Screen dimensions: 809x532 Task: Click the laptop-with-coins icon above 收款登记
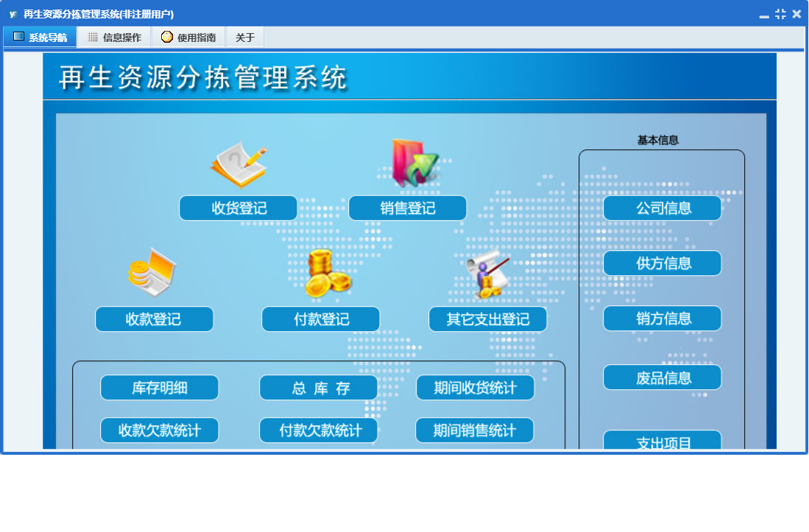pyautogui.click(x=152, y=273)
